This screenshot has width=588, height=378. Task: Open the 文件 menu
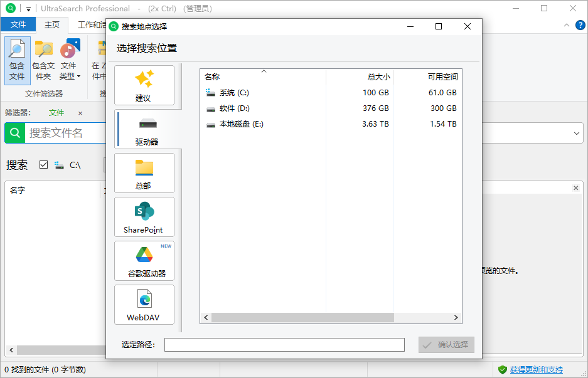pos(18,24)
